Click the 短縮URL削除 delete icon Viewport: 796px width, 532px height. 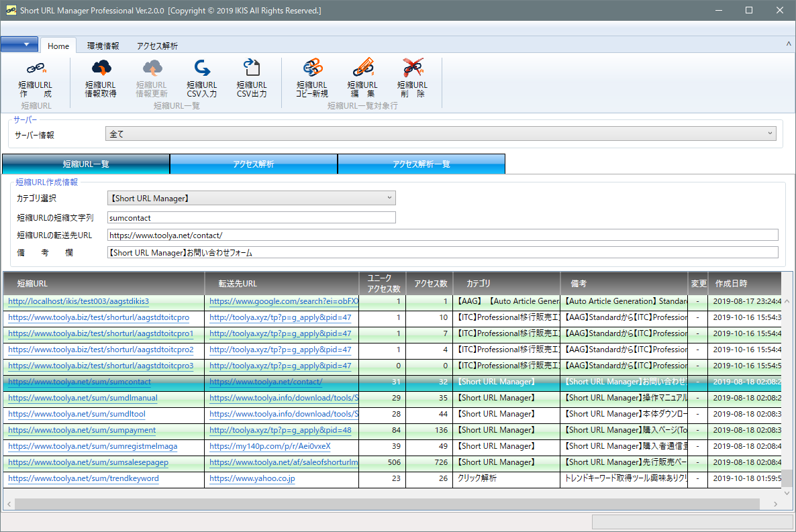[413, 68]
